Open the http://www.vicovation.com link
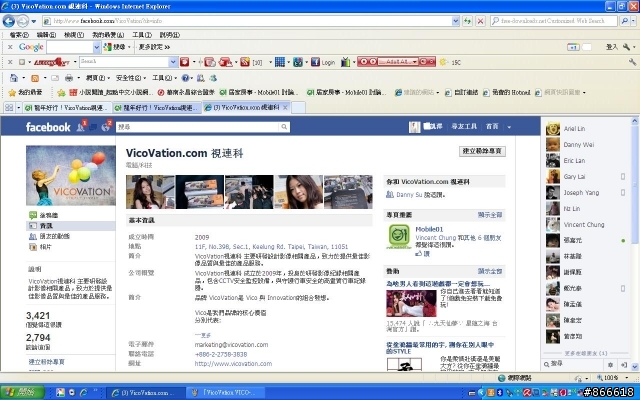The width and height of the screenshot is (640, 400). click(233, 364)
